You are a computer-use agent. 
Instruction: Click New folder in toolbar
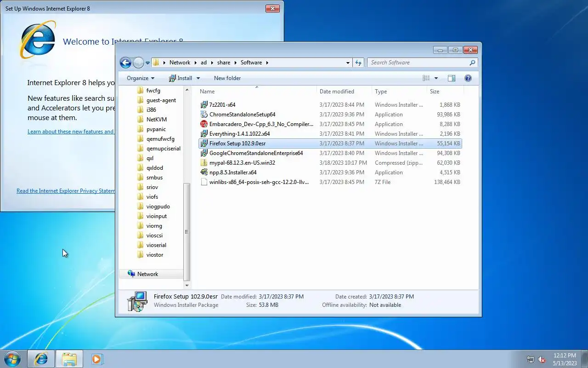tap(227, 78)
